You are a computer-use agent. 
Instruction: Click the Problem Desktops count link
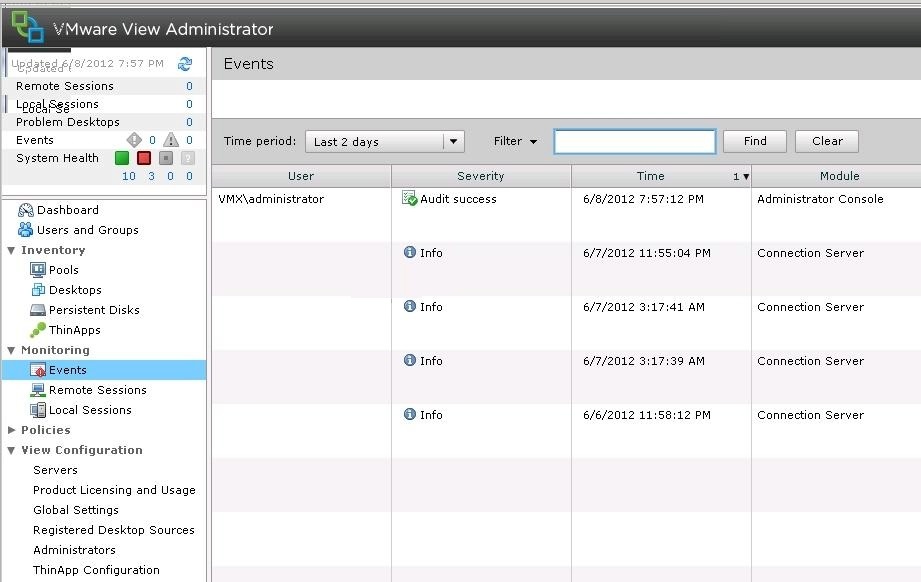[x=189, y=122]
